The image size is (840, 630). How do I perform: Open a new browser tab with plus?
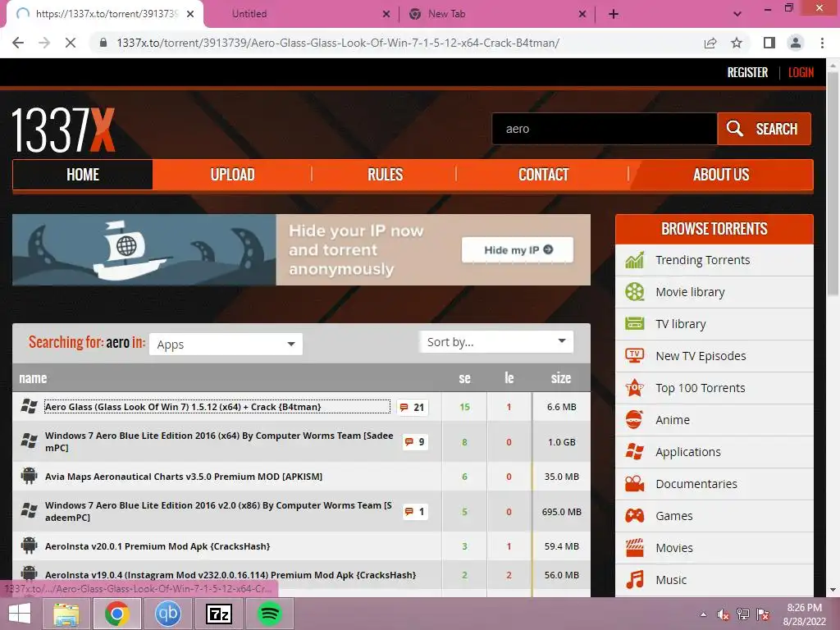[614, 14]
